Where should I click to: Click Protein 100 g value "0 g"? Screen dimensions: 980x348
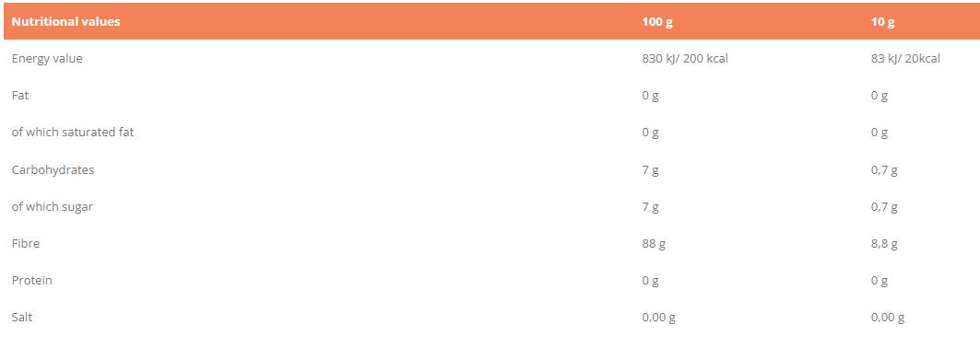point(650,281)
